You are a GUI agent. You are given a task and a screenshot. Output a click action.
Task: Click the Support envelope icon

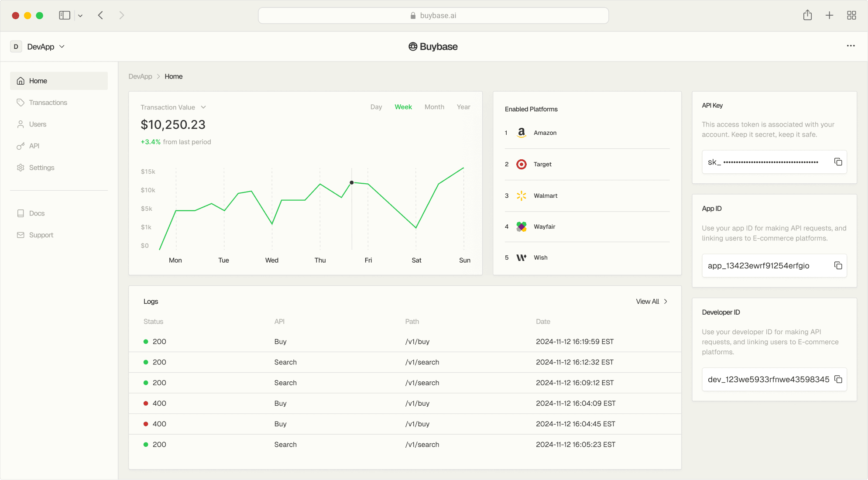pyautogui.click(x=21, y=235)
